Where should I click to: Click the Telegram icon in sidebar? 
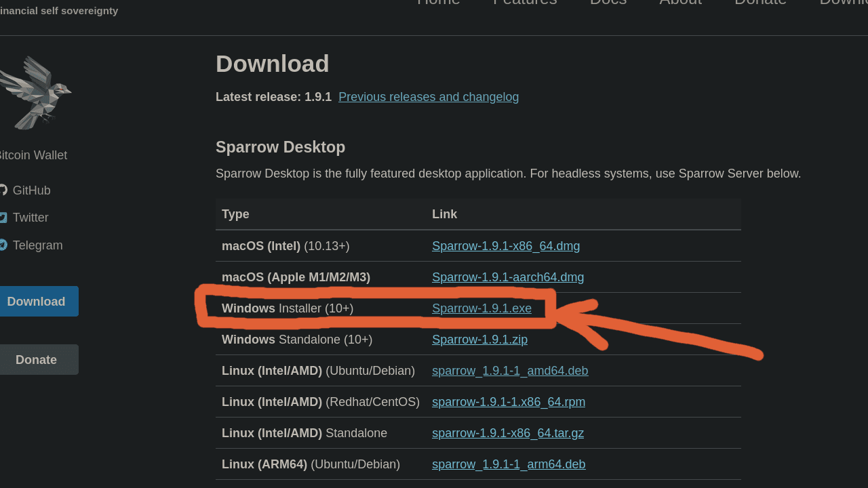[x=3, y=245]
